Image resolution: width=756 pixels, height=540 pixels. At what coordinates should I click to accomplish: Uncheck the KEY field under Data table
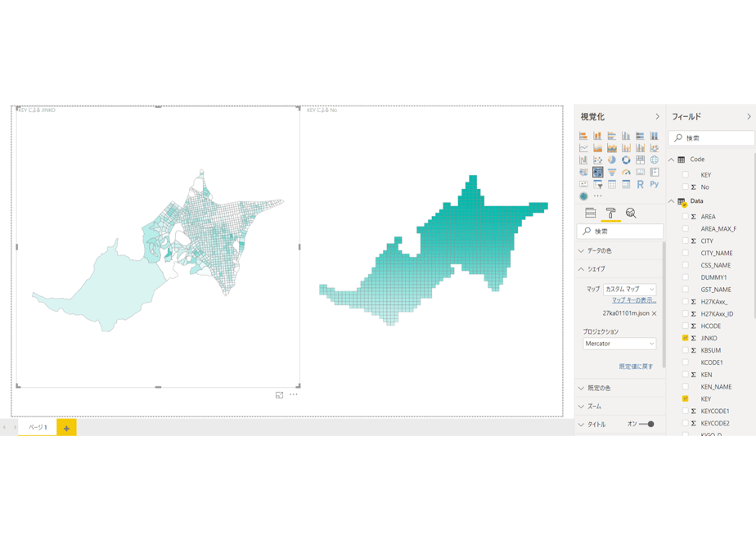click(685, 398)
